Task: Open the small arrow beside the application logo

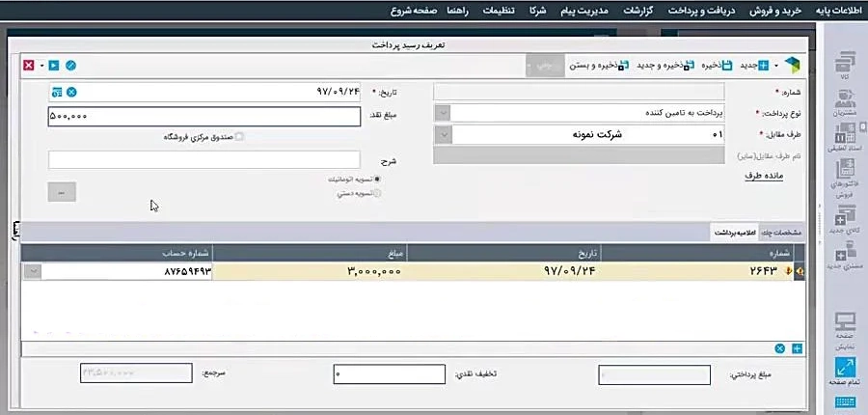Action: pyautogui.click(x=776, y=66)
